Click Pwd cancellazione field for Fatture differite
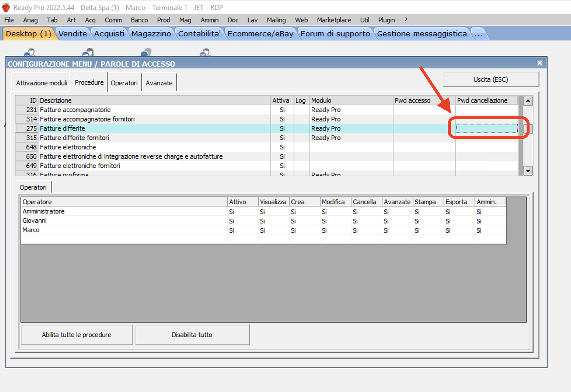 pyautogui.click(x=487, y=128)
